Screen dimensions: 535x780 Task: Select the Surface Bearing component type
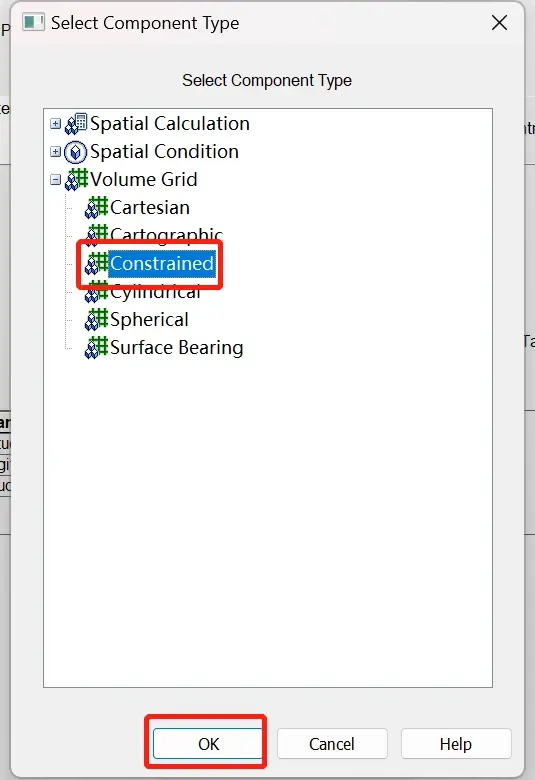pos(177,348)
